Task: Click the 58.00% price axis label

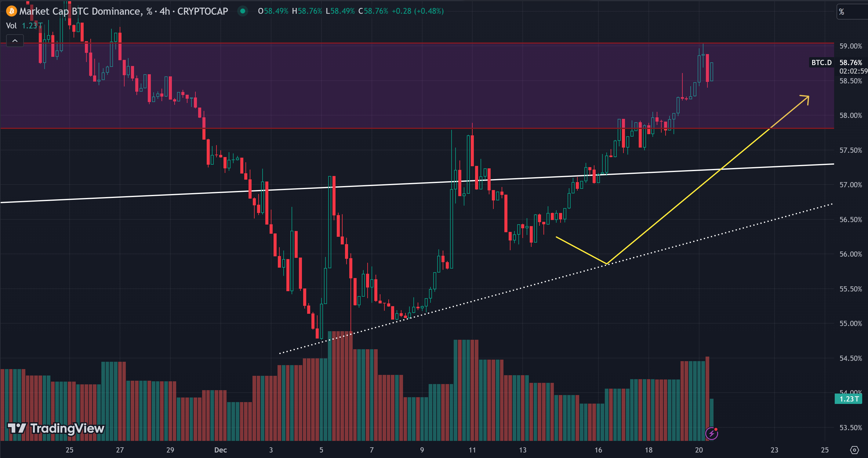Action: click(851, 115)
